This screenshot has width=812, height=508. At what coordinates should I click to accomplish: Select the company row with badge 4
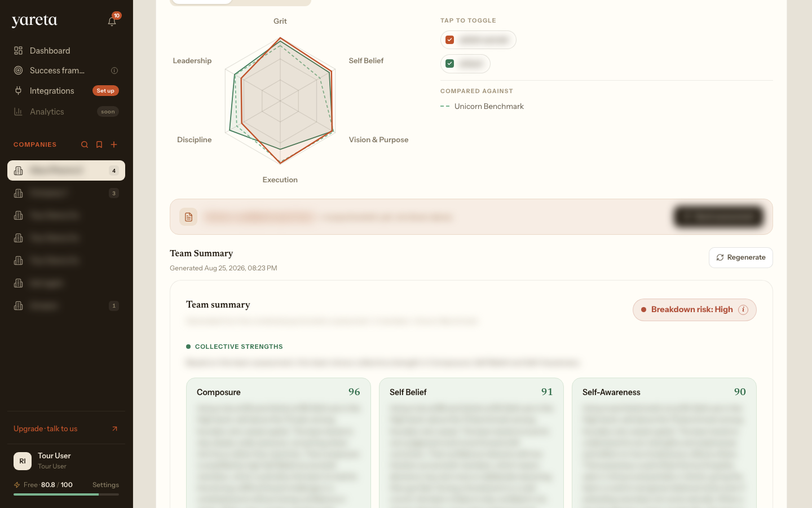click(x=66, y=170)
